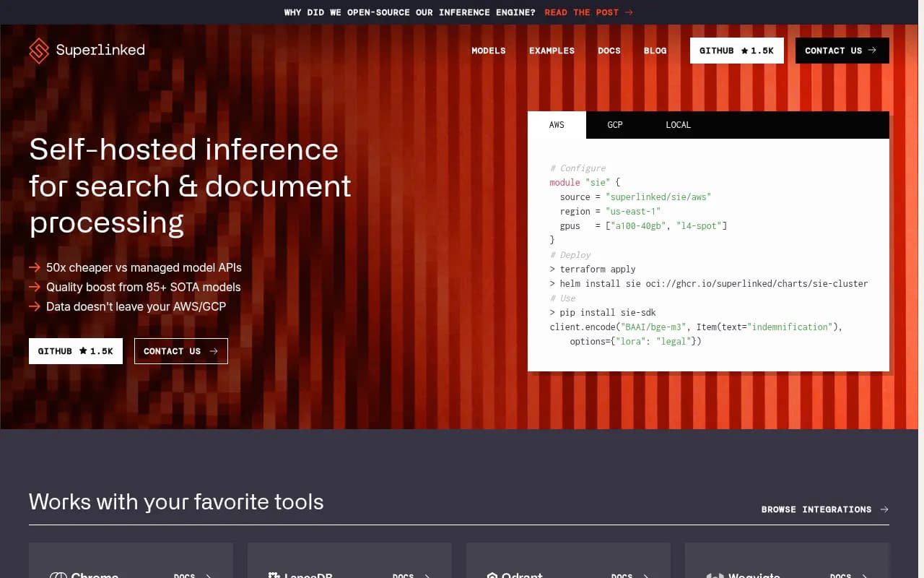Go to DOCS in the top navigation
Viewport: 924px width, 578px height.
(609, 51)
